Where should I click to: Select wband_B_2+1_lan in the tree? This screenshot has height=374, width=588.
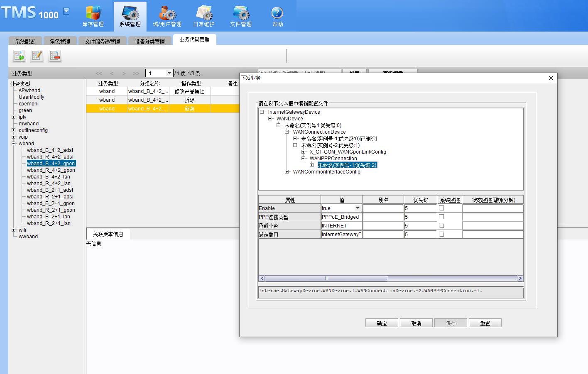[49, 217]
